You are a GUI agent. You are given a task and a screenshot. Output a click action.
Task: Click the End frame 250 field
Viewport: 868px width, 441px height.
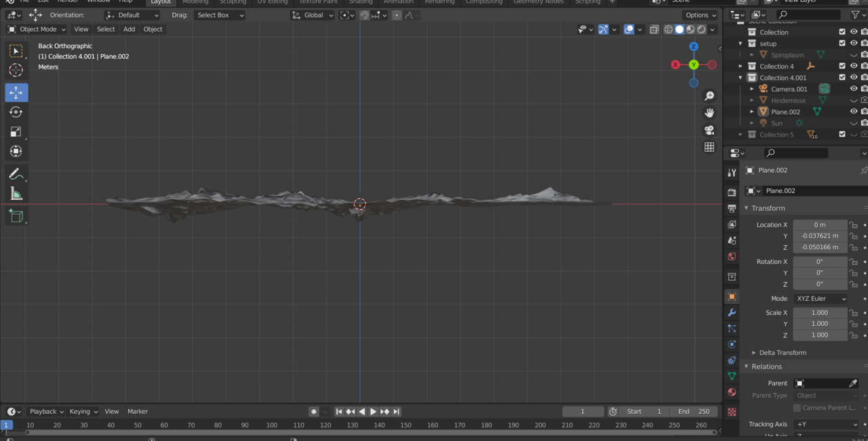point(694,411)
